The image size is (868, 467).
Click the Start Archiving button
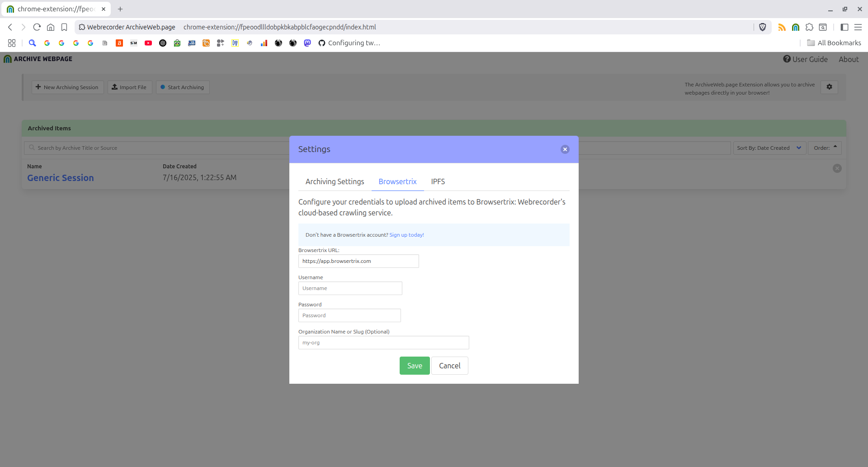183,87
